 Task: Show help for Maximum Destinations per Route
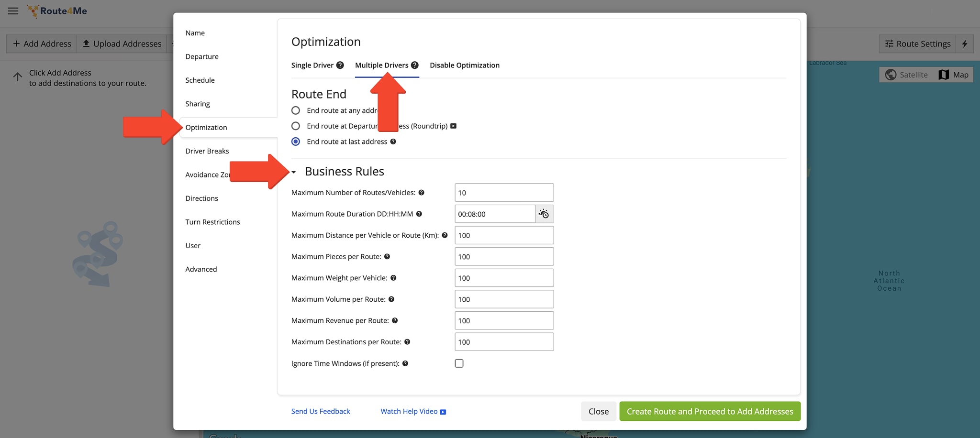[407, 342]
